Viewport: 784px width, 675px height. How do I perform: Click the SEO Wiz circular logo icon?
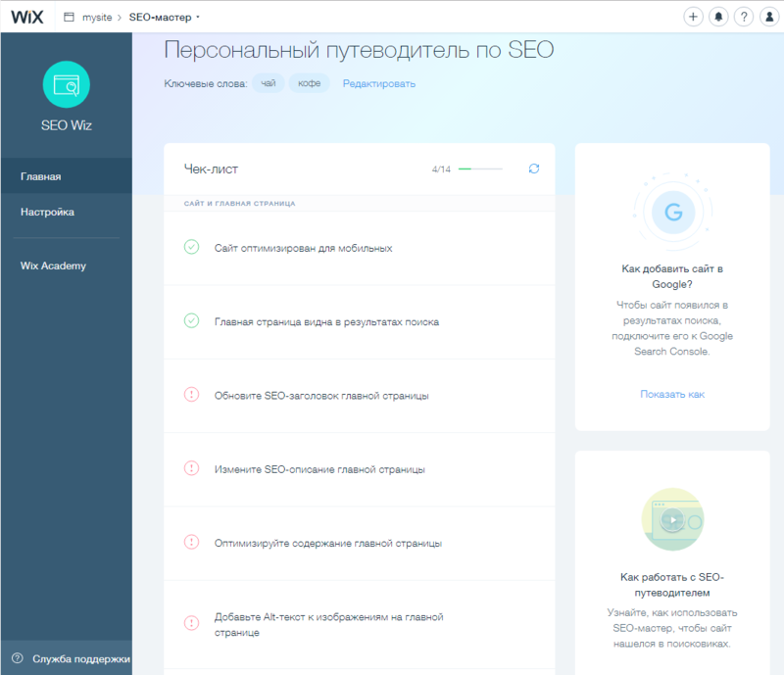66,85
